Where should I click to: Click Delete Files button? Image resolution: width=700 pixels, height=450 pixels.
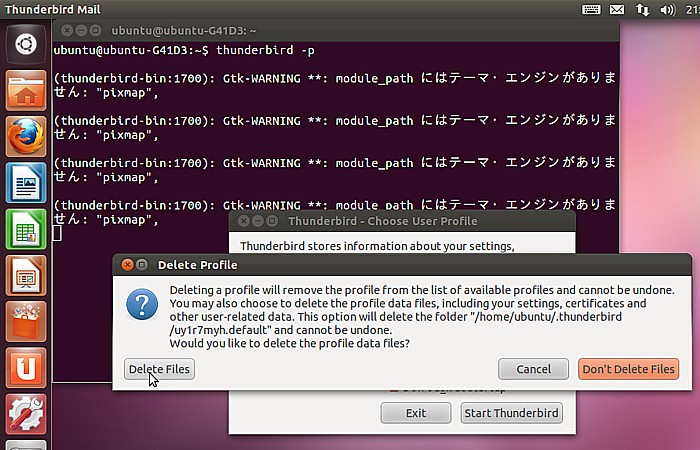(159, 369)
